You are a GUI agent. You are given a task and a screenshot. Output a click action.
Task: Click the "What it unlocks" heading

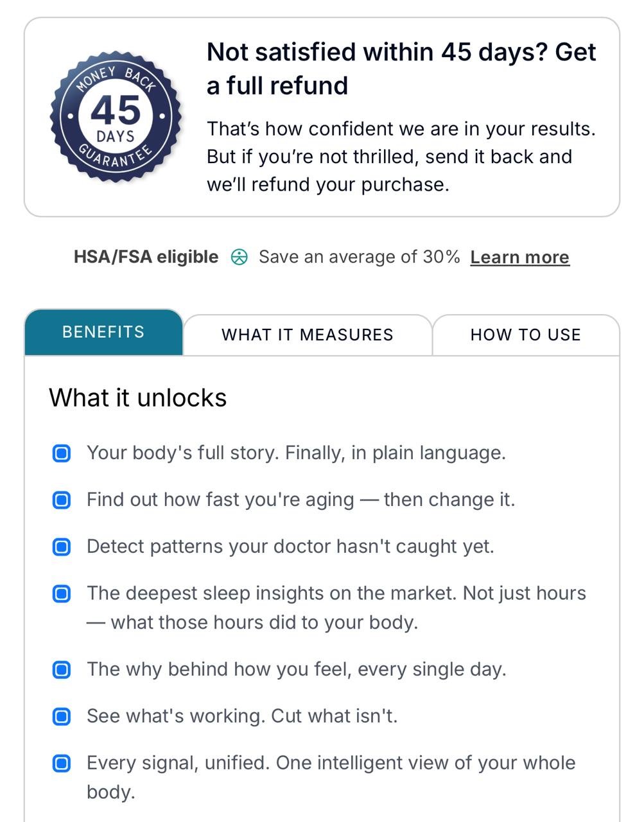(138, 398)
